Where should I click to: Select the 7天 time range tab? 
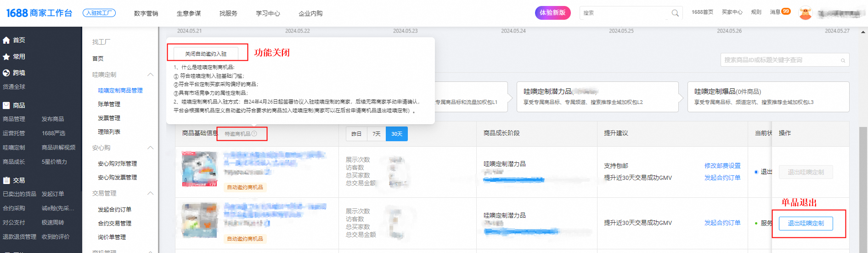coord(377,134)
